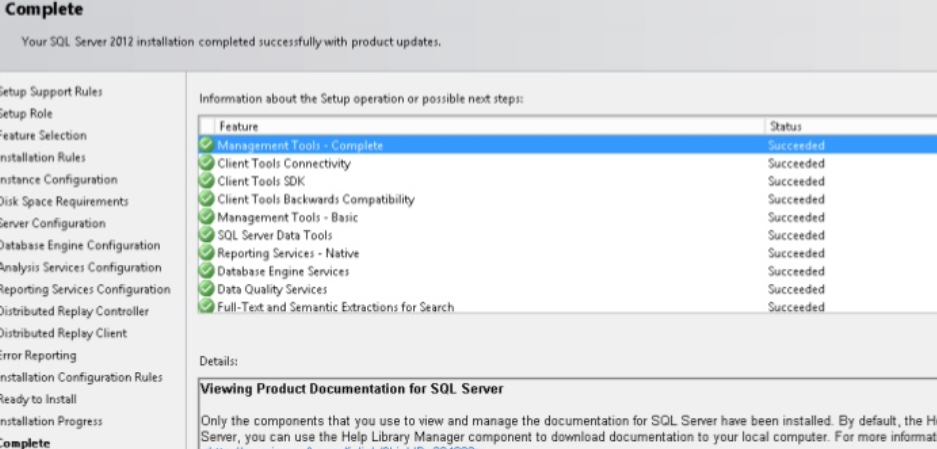The image size is (937, 449).
Task: Click green check icon beside Client Tools Connectivity
Action: click(x=207, y=163)
